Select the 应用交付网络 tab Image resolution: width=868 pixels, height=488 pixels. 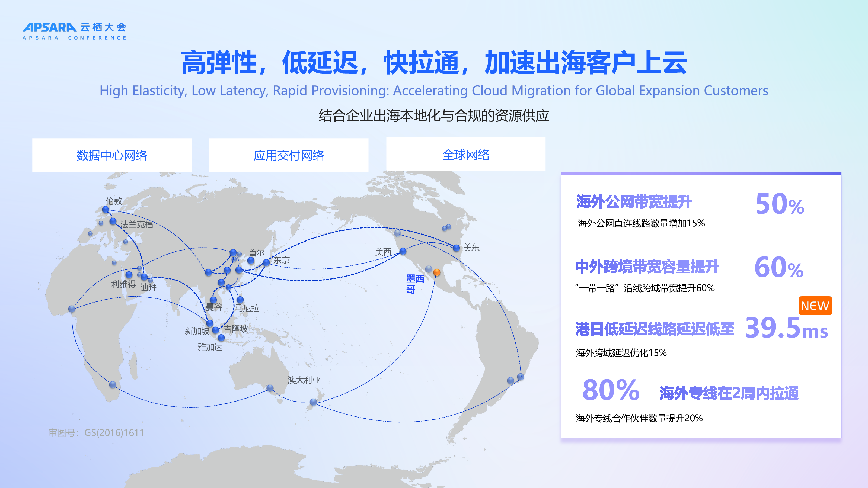pos(289,155)
